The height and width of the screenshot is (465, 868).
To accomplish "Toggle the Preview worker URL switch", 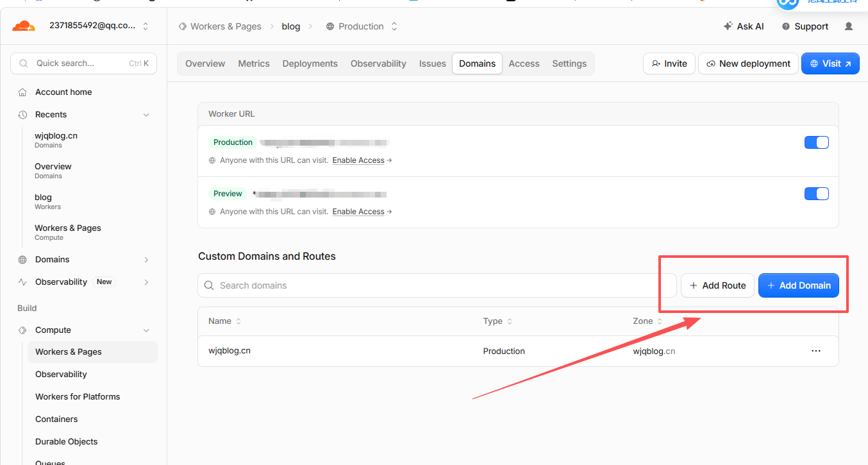I will [x=817, y=194].
